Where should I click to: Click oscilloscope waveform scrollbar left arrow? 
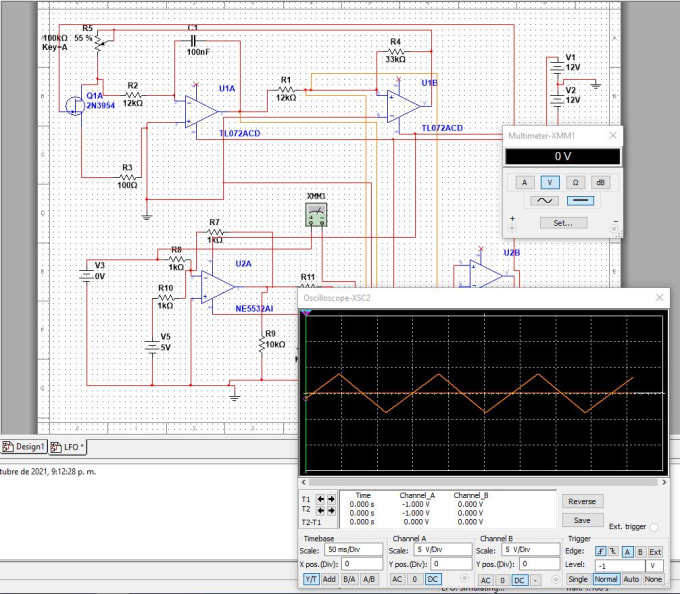pos(304,482)
